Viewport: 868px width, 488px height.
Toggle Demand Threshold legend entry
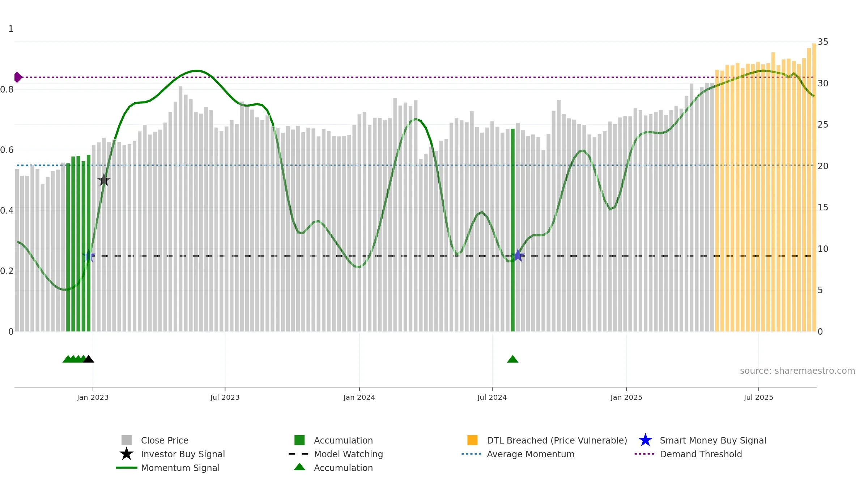[688, 454]
